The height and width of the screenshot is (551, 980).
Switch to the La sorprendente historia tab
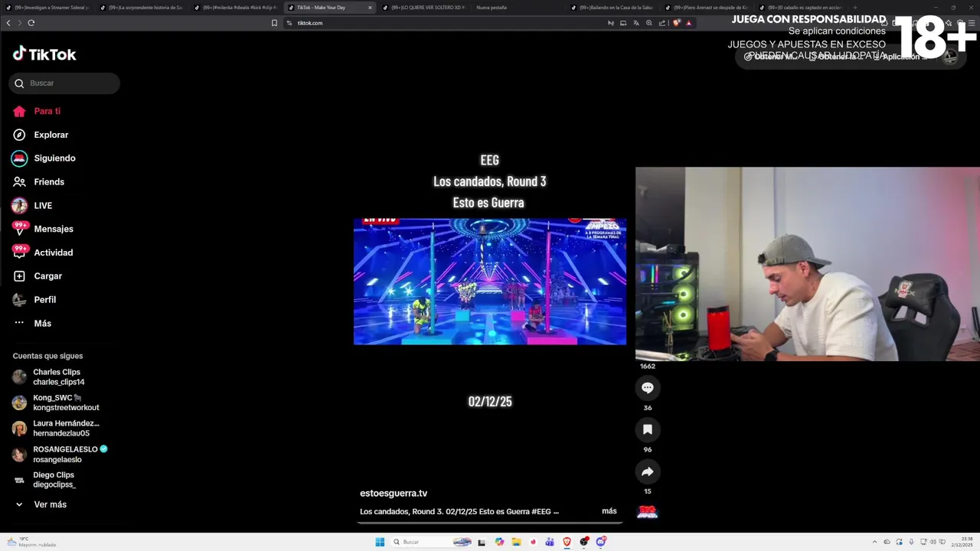[141, 8]
